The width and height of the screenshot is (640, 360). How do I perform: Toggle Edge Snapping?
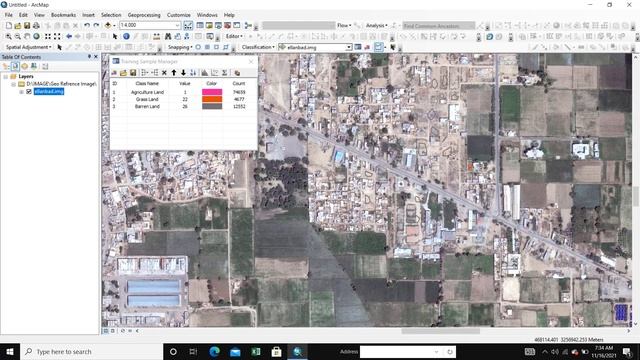click(226, 47)
